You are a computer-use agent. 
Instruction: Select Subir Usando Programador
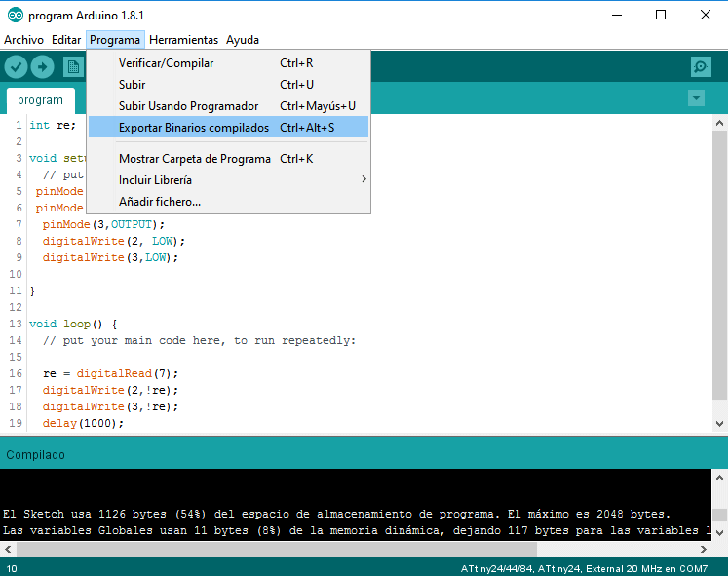[x=228, y=106]
